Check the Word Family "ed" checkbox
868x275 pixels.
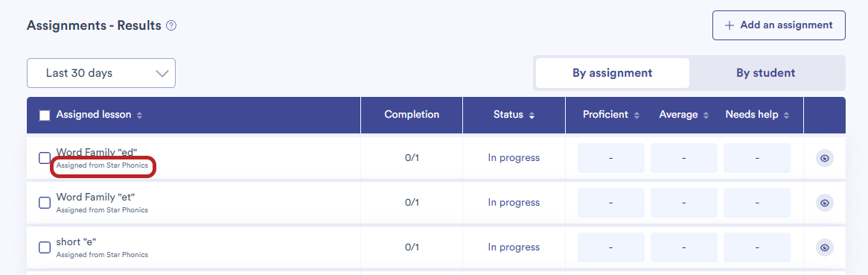coord(44,158)
